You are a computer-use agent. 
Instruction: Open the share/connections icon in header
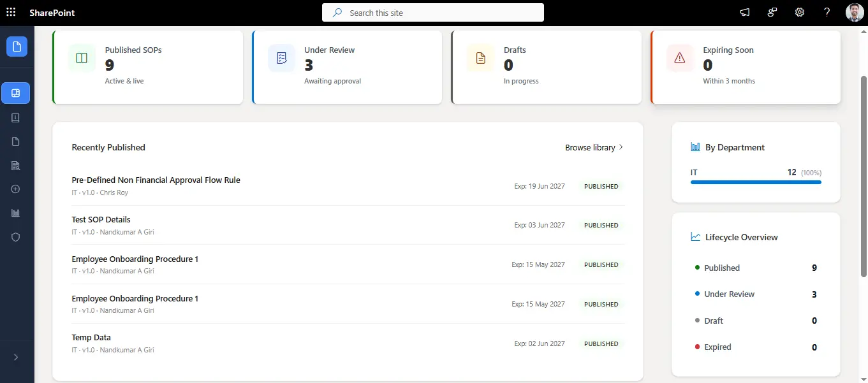click(x=772, y=12)
